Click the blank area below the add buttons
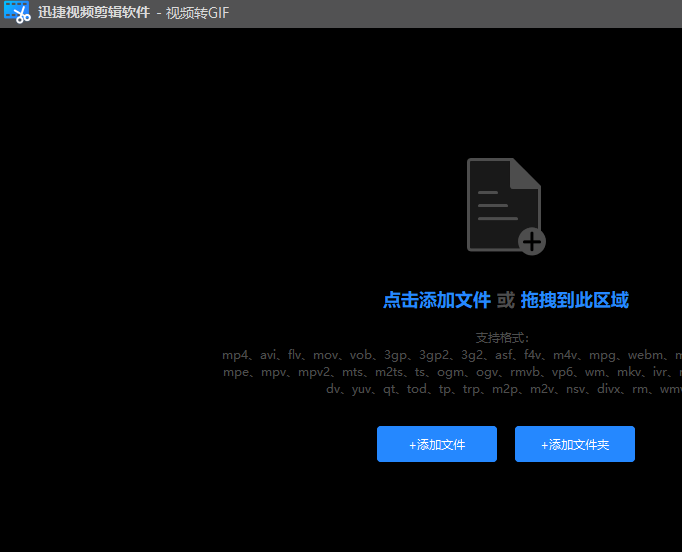682x552 pixels. click(x=505, y=510)
